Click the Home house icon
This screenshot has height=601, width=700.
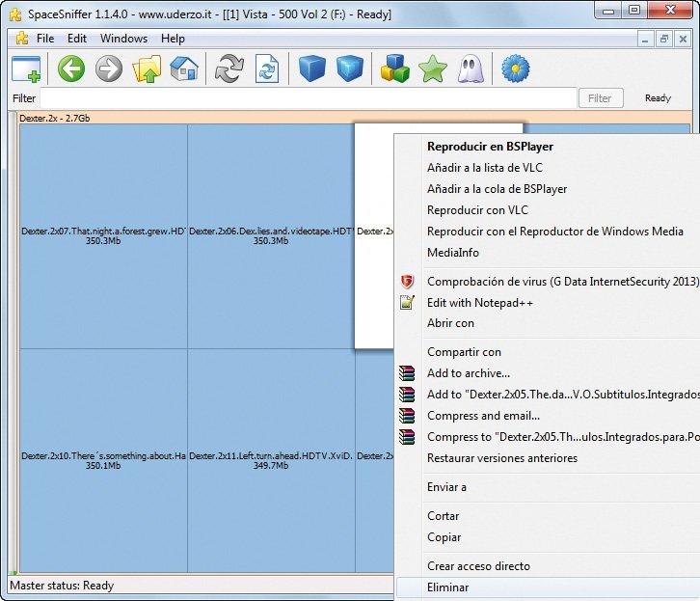(x=184, y=68)
